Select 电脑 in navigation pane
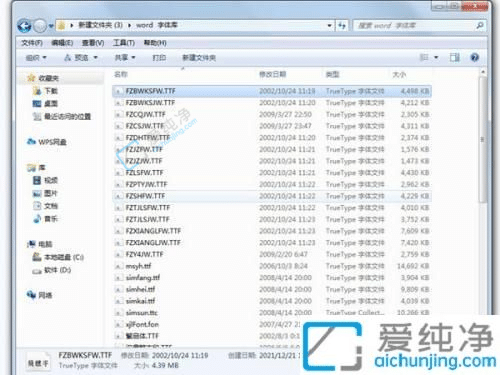This screenshot has height=375, width=500. pos(45,244)
